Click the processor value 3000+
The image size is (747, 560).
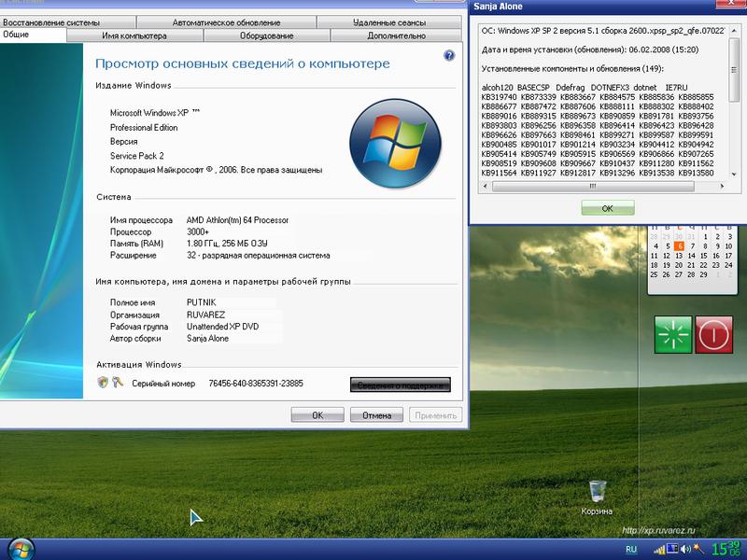pyautogui.click(x=198, y=231)
